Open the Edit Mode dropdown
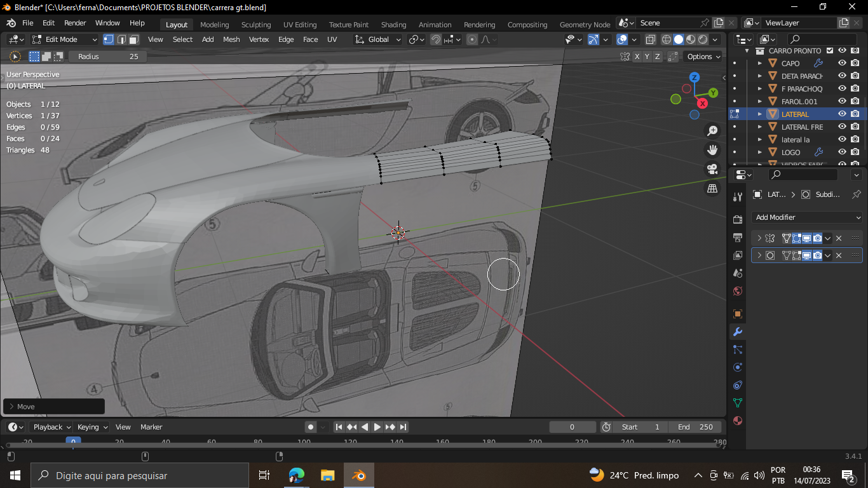The height and width of the screenshot is (488, 868). pos(65,39)
